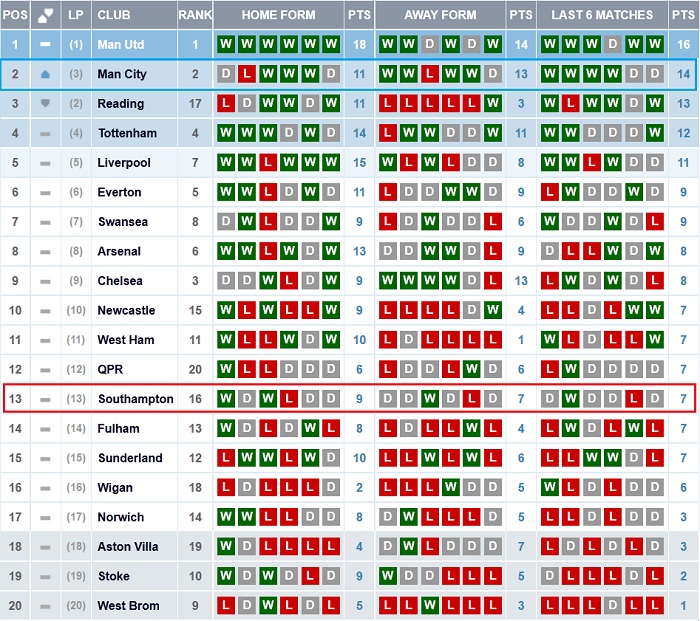Open the Liverpool club link

point(124,163)
